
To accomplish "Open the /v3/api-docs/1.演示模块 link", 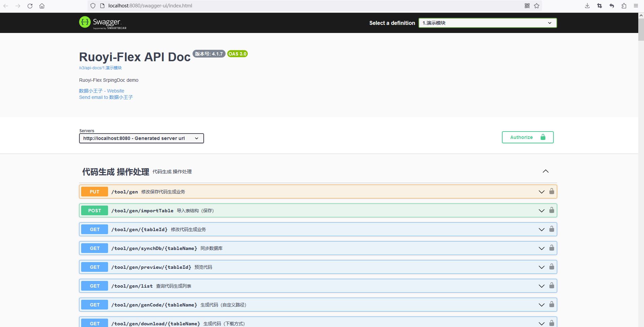I will pyautogui.click(x=100, y=68).
